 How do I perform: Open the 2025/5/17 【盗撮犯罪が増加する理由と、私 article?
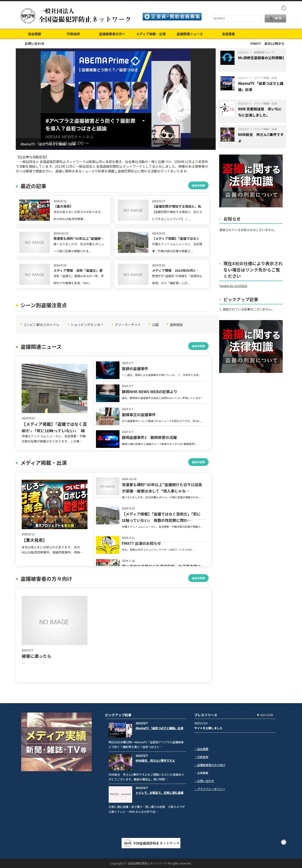pos(162,210)
